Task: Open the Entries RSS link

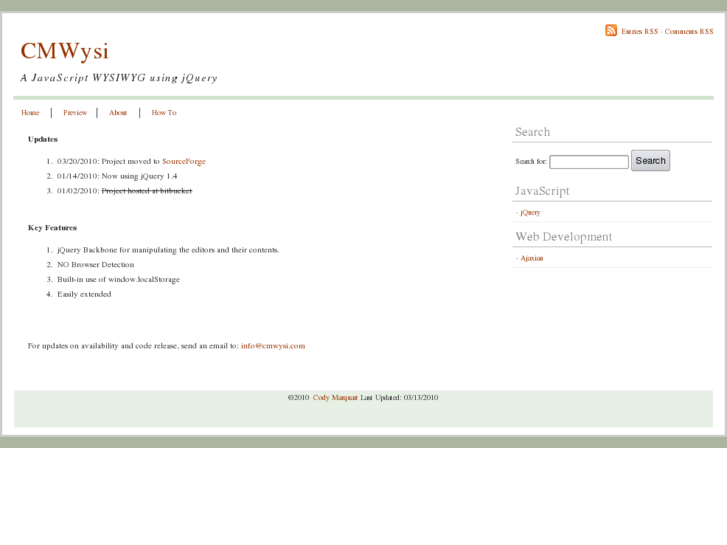Action: (639, 32)
